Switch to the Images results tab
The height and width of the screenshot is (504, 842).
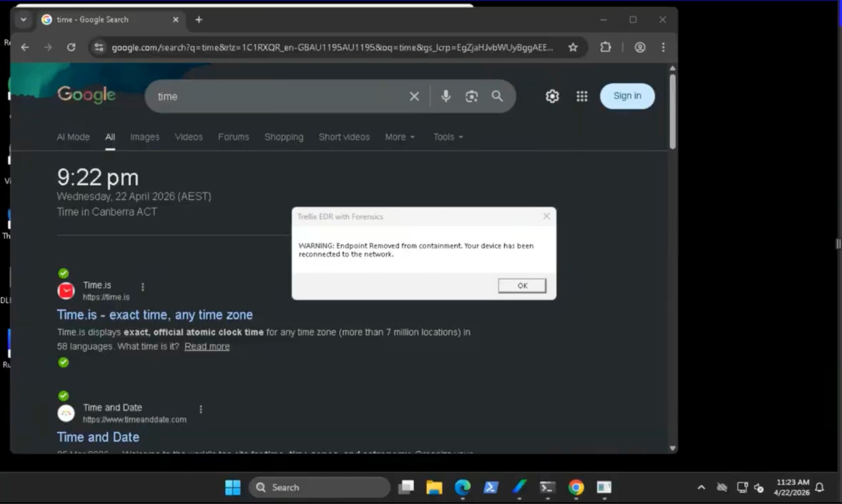point(144,137)
